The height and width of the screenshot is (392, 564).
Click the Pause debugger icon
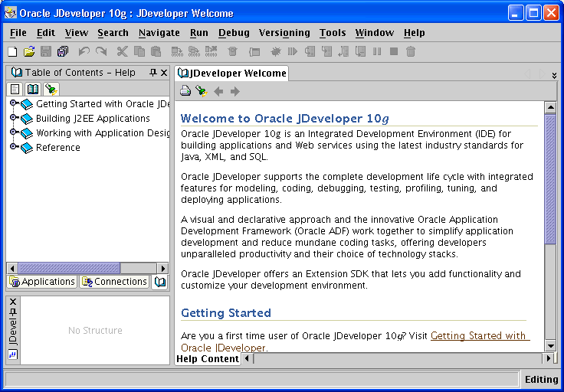[377, 52]
